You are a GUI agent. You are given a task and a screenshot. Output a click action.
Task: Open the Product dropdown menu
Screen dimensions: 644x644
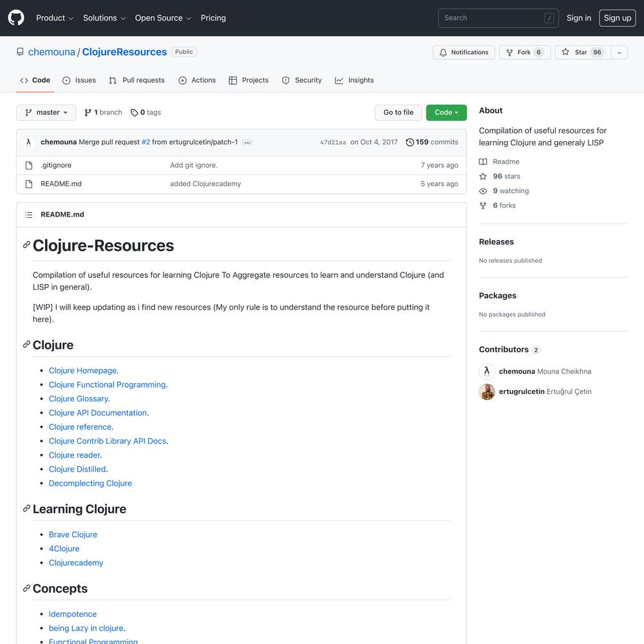pos(55,18)
